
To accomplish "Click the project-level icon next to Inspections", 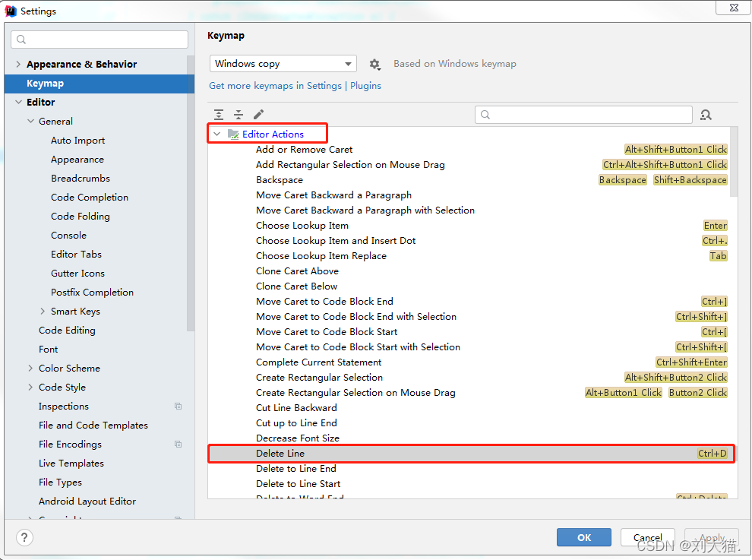I will 178,407.
